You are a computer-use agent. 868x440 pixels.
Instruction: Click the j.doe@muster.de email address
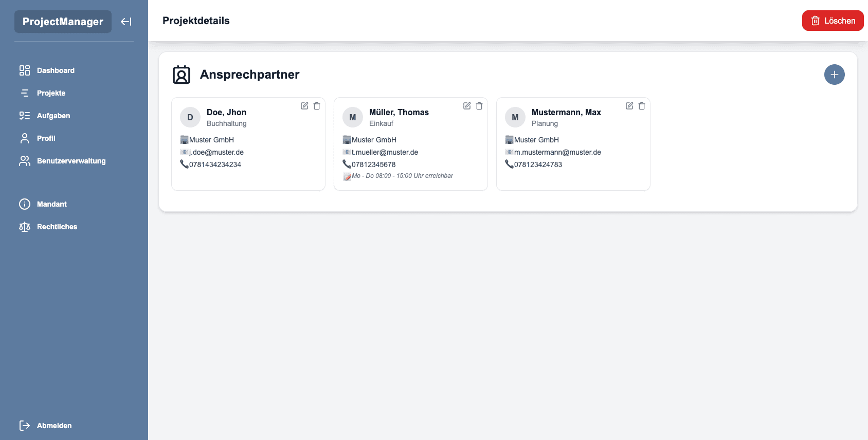tap(216, 152)
